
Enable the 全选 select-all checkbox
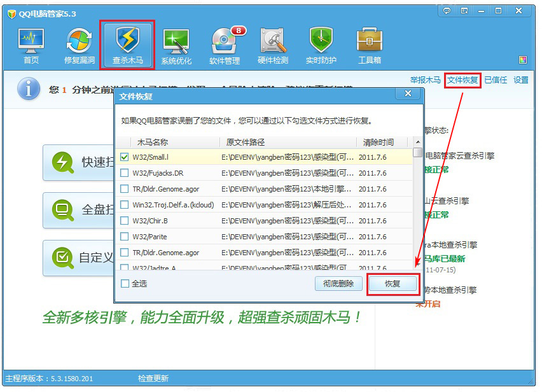[x=125, y=283]
